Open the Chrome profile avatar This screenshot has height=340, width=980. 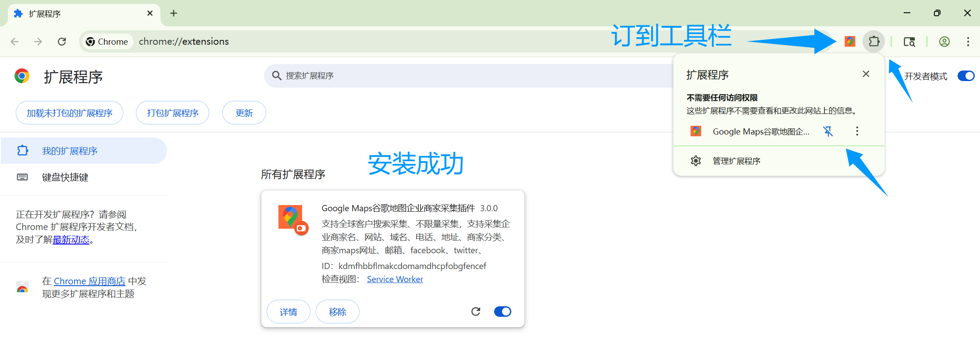click(944, 42)
